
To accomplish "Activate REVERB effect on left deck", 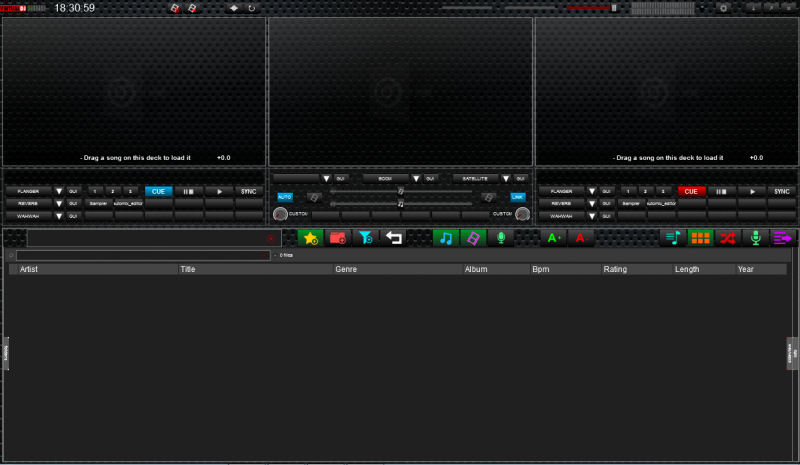I will tap(29, 204).
